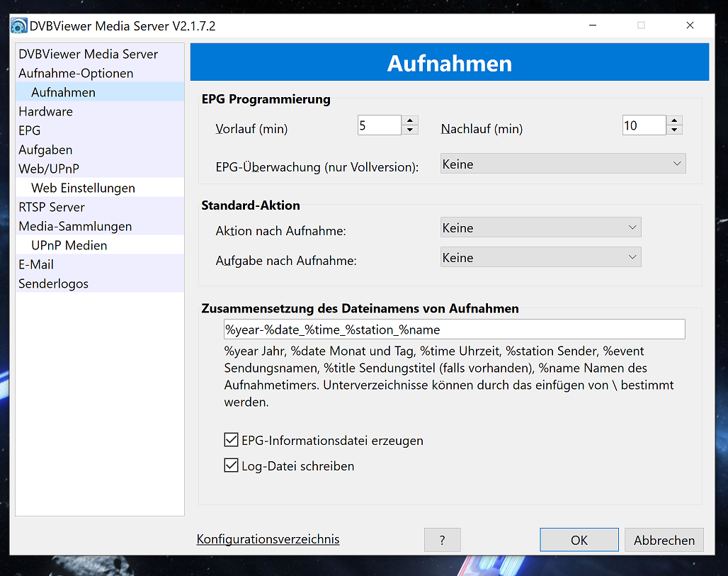Decrease Nachlauf minutes with down arrow
Screen dimensions: 728x576
tap(674, 130)
